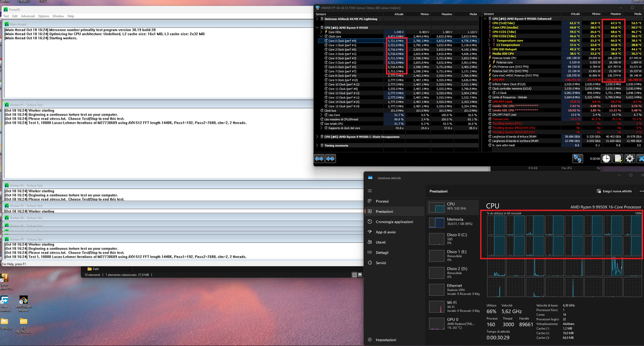Click Task Manager three-dot more options
Screen dimensions: 644x346
click(x=641, y=191)
